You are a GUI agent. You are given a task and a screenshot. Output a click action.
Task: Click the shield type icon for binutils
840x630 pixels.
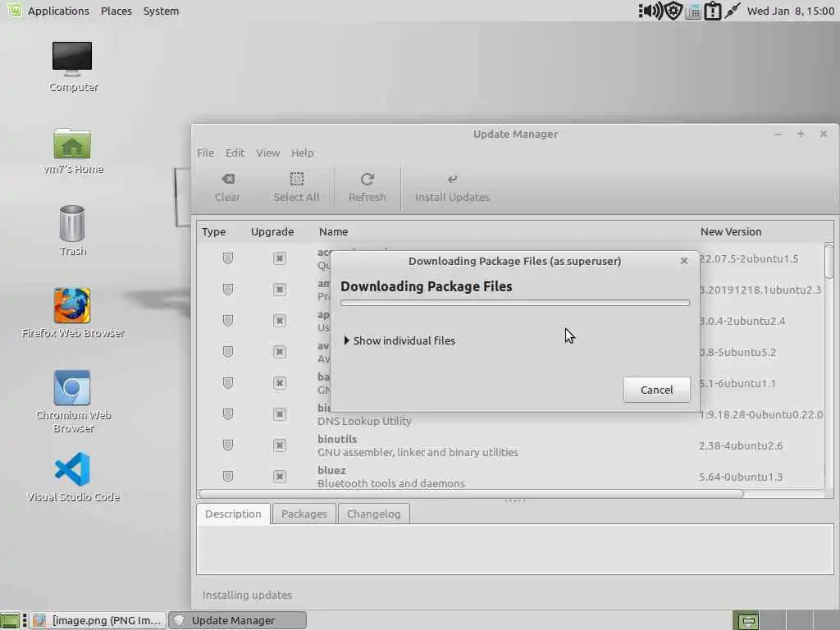pos(228,445)
